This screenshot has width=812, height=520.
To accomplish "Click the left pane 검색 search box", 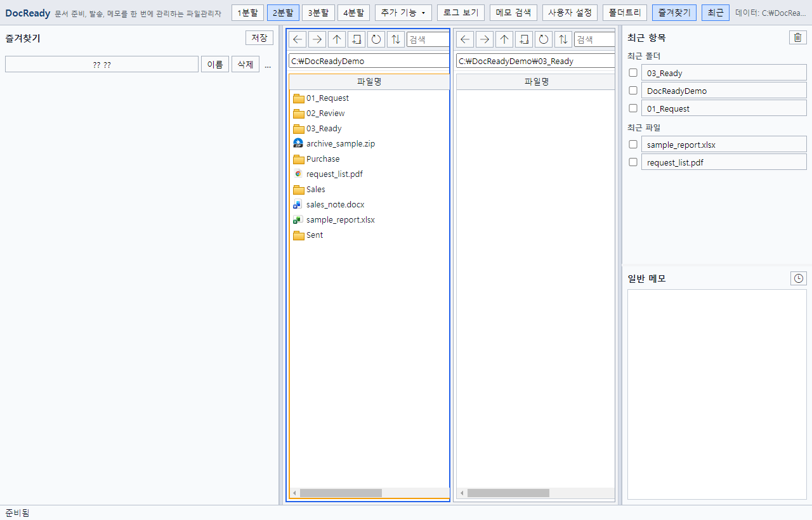I will pos(428,39).
